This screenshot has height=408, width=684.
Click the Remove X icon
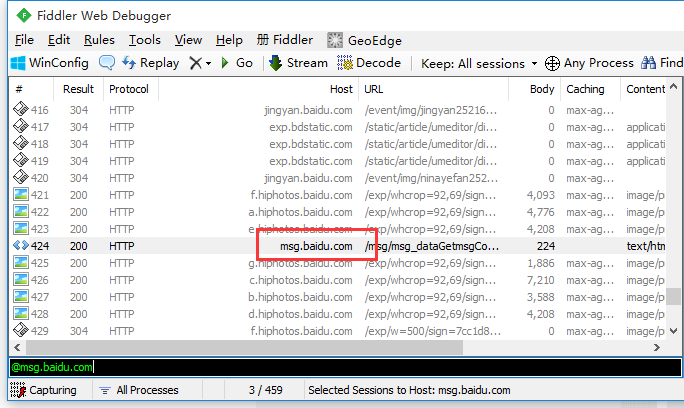tap(195, 63)
